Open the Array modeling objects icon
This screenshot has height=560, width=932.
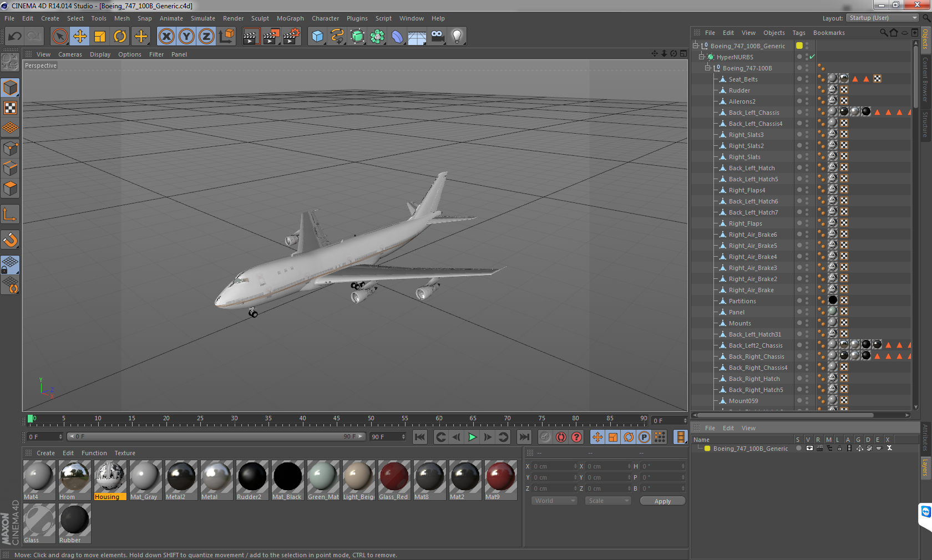(377, 37)
